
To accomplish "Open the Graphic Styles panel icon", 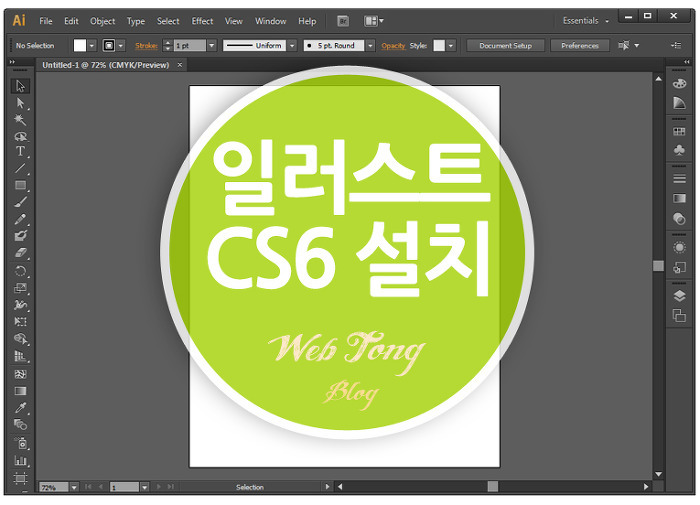I will click(x=679, y=267).
